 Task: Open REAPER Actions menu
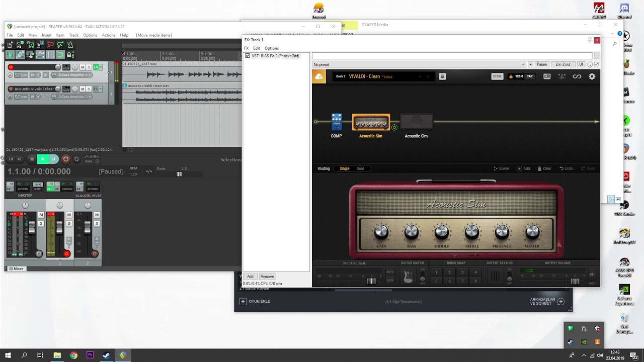pos(108,35)
